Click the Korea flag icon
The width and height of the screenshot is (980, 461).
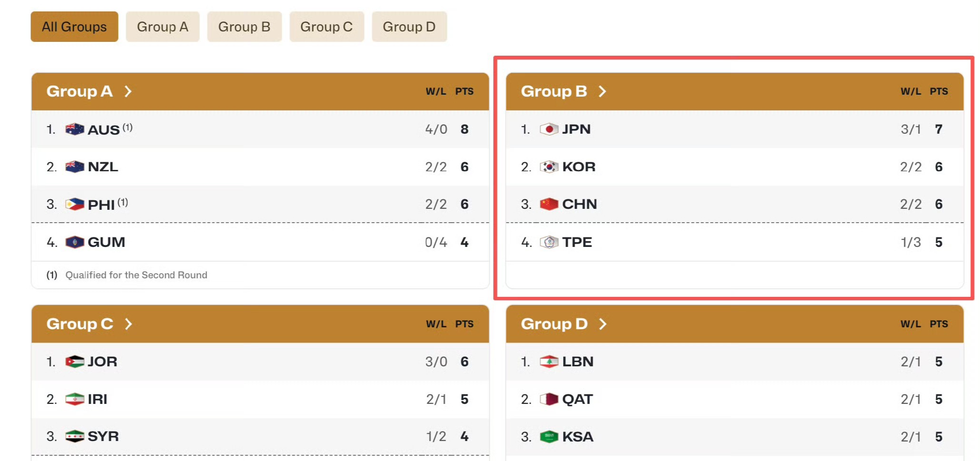click(549, 167)
